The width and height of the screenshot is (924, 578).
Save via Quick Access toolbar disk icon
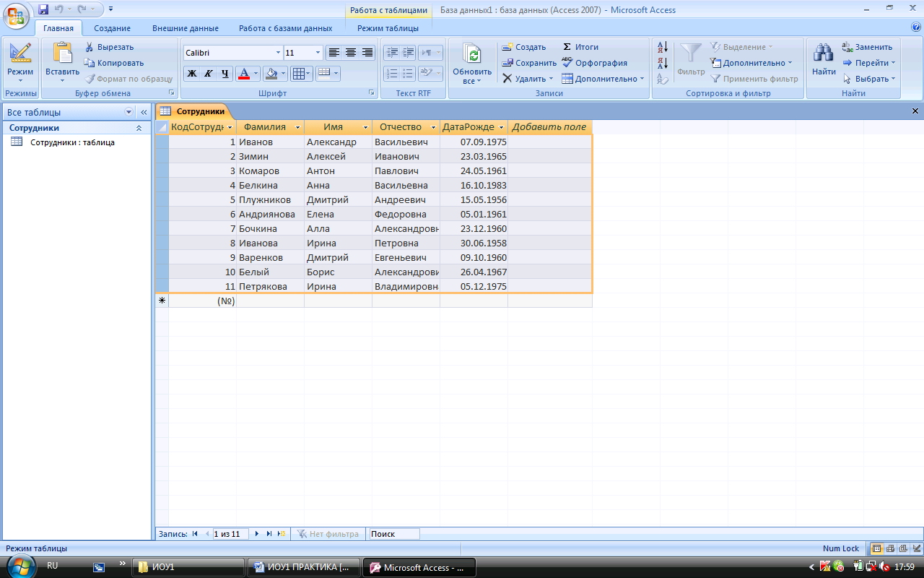(43, 9)
